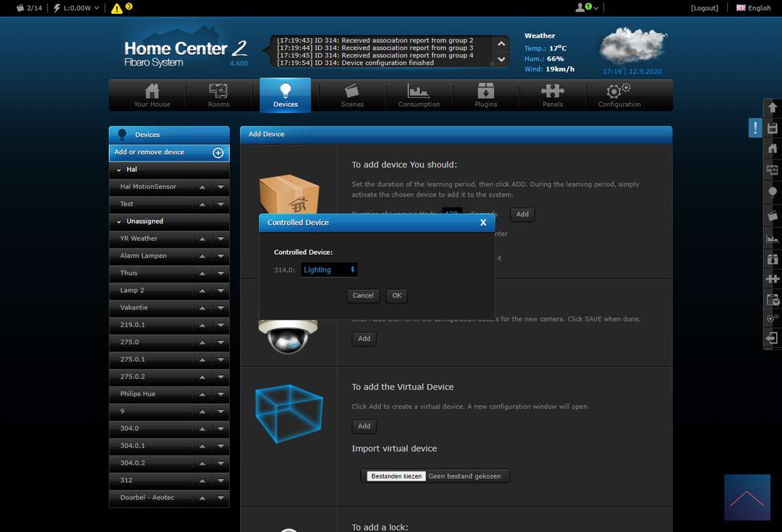Open the Controlled Device Lighting dropdown

click(x=329, y=270)
